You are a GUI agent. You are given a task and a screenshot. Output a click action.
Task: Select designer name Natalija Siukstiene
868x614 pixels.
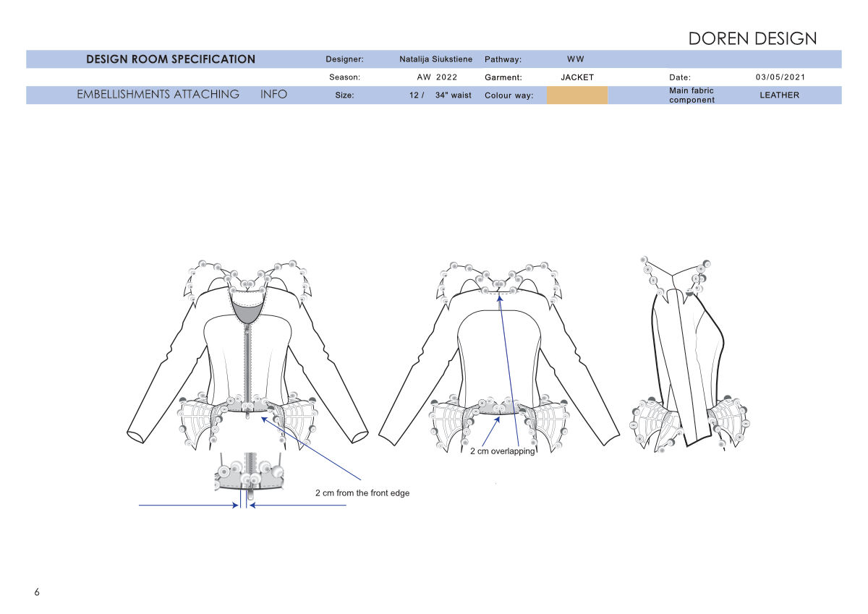[x=437, y=59]
